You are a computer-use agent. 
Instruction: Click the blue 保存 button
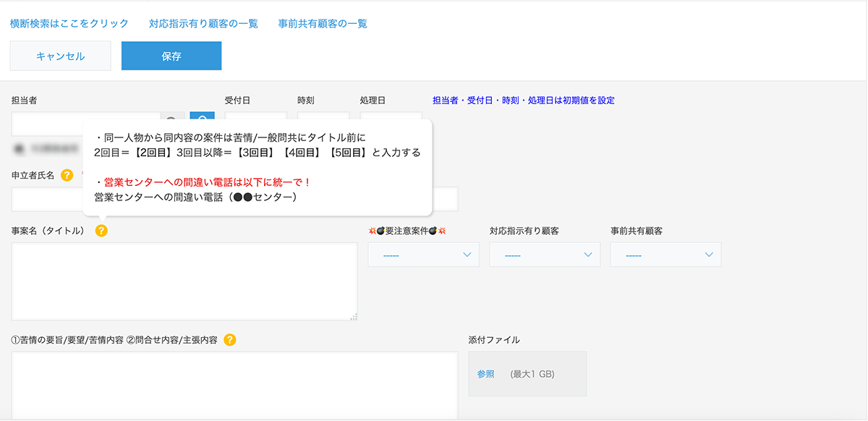pos(171,56)
